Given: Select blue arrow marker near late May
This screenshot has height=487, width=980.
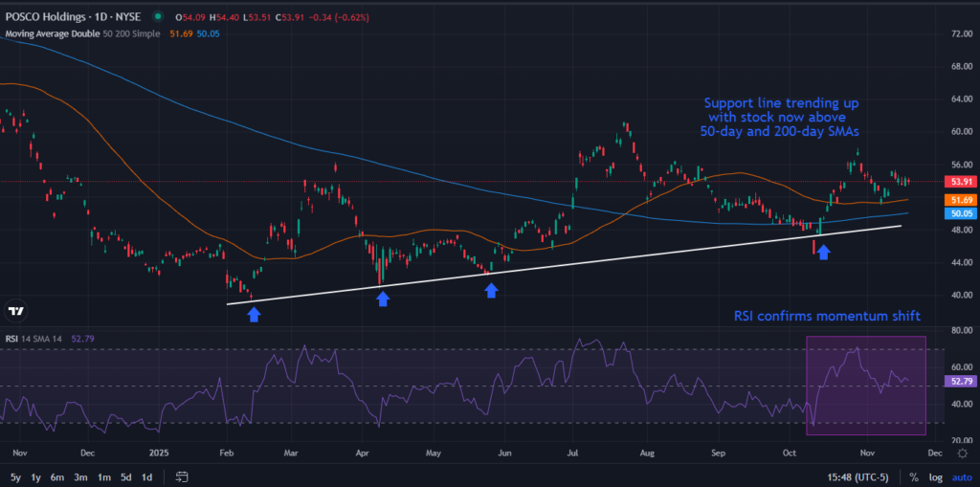Looking at the screenshot, I should pos(491,289).
